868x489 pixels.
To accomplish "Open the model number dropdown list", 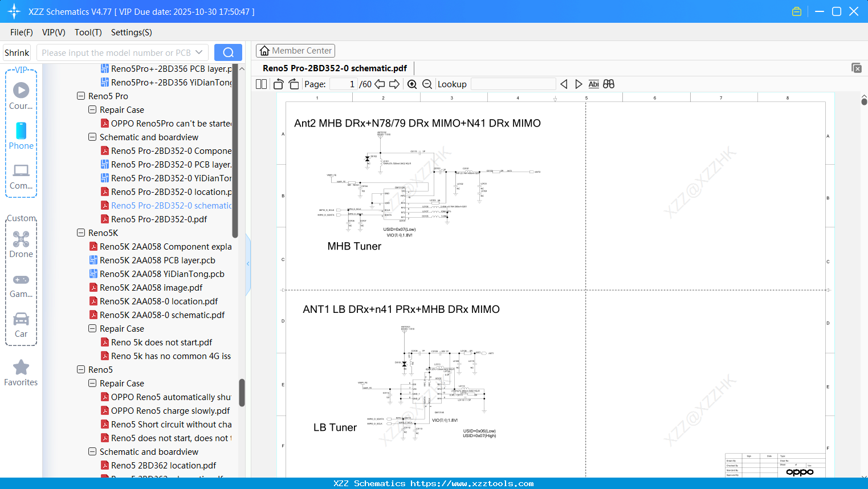I will pyautogui.click(x=200, y=52).
